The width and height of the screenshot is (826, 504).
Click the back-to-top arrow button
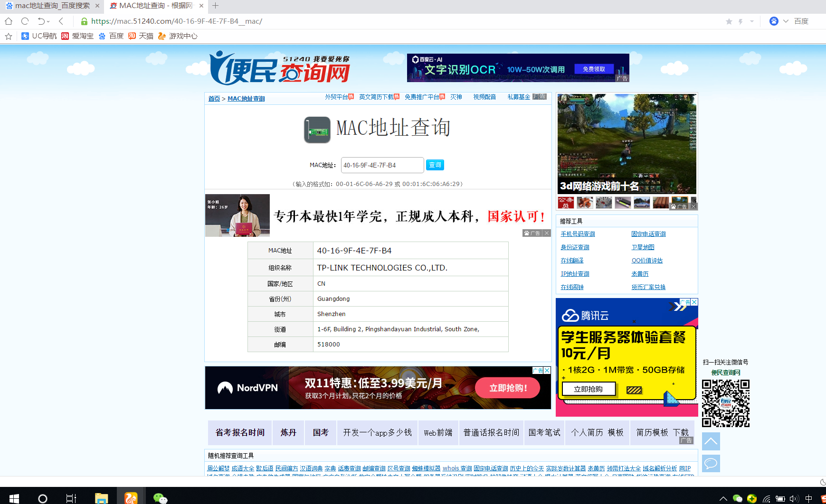(x=711, y=441)
